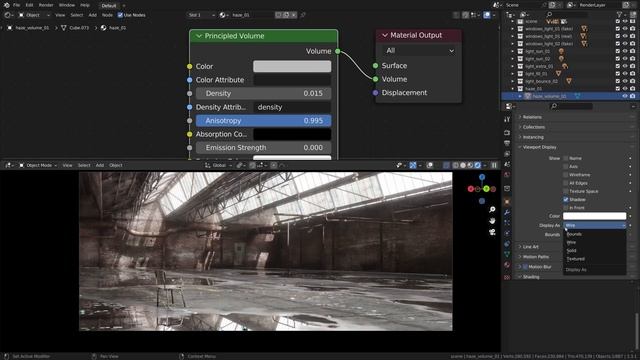Select the hand pan tool in viewport
This screenshot has width=640, height=360.
pos(492,221)
